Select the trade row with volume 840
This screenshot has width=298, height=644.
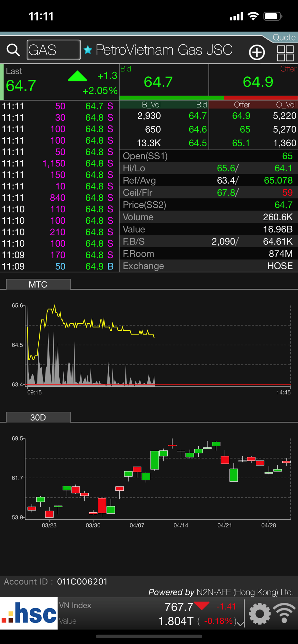(60, 198)
